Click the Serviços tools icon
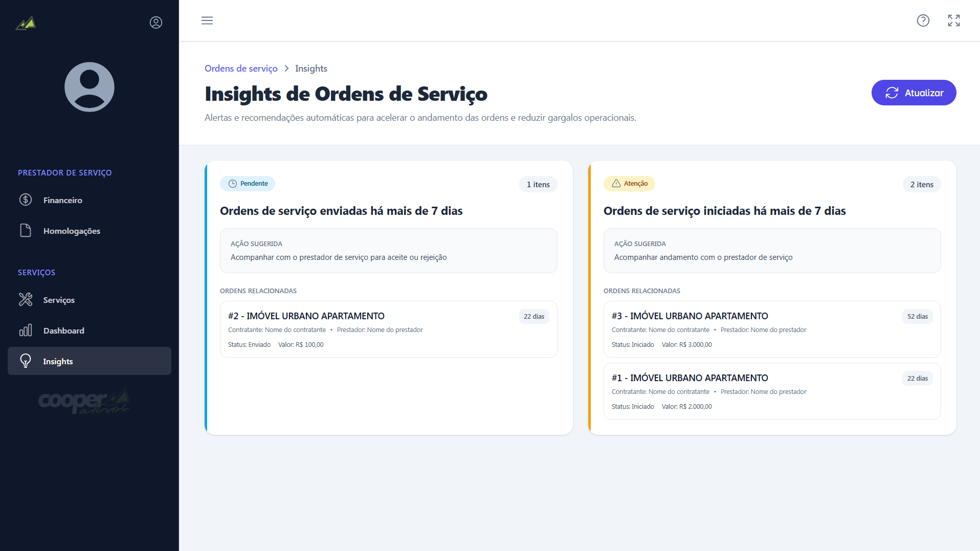 (x=26, y=299)
